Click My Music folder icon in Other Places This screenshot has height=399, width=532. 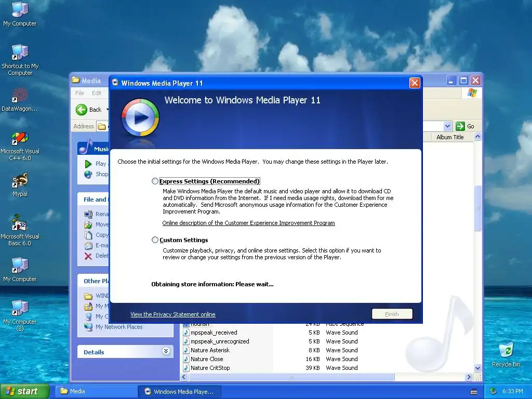(88, 307)
